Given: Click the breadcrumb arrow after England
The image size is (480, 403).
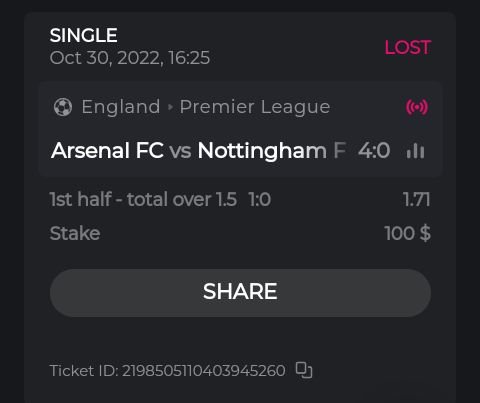Looking at the screenshot, I should pyautogui.click(x=170, y=107).
